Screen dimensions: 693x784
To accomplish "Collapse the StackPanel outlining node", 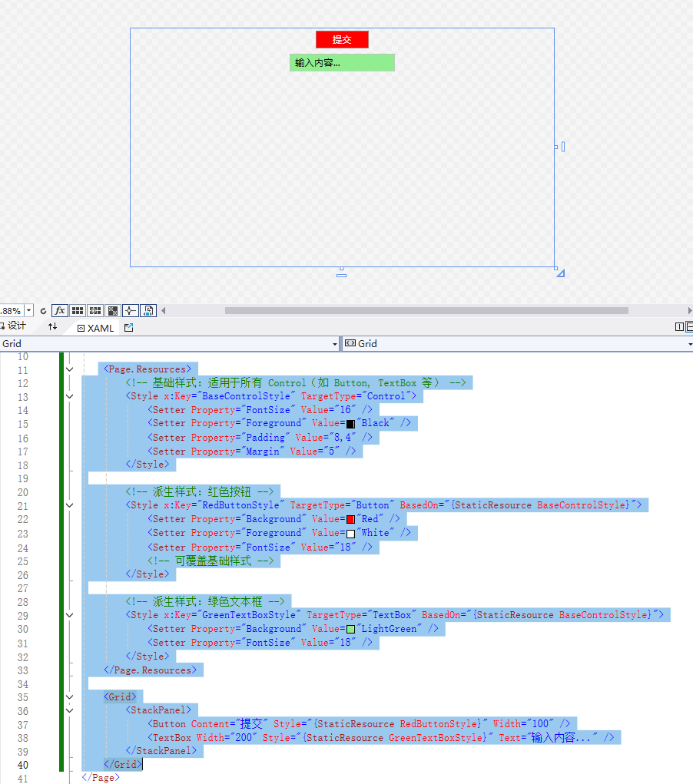I will pos(70,710).
